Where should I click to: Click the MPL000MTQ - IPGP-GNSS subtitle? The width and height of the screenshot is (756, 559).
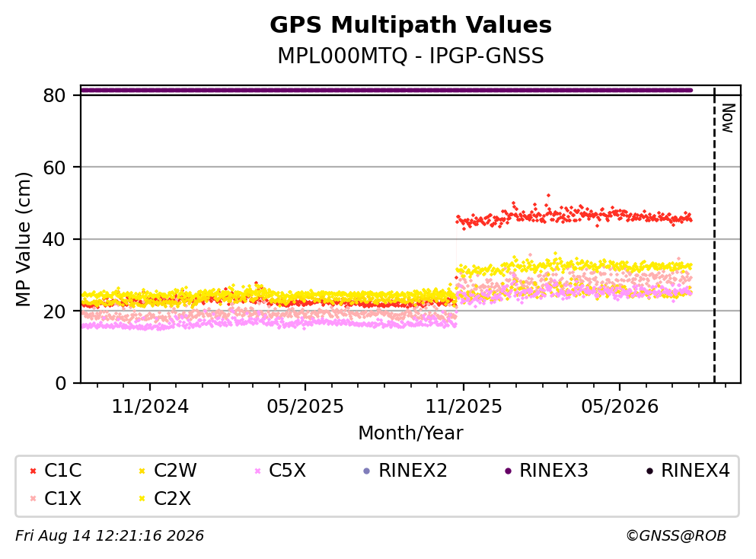(411, 56)
